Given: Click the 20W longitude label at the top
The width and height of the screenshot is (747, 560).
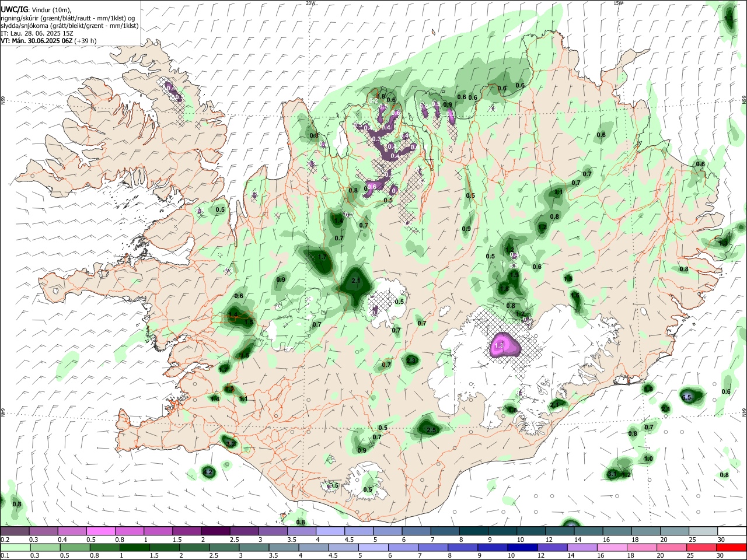Looking at the screenshot, I should click(x=311, y=3).
